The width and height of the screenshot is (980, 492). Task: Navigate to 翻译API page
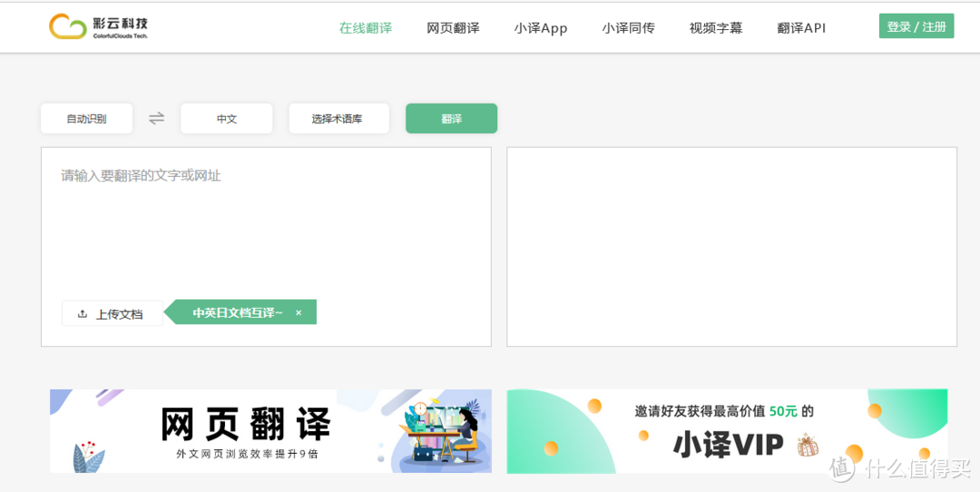[801, 28]
